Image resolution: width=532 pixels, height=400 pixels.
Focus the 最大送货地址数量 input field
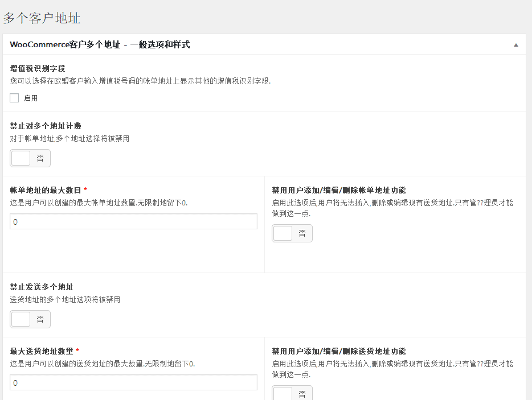click(133, 382)
